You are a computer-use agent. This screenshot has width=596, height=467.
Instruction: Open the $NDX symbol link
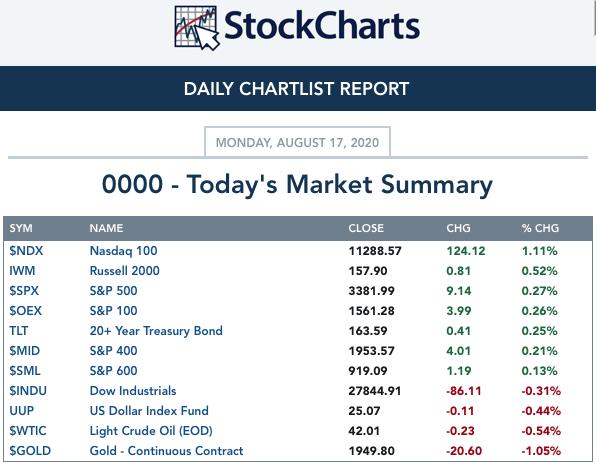click(26, 251)
